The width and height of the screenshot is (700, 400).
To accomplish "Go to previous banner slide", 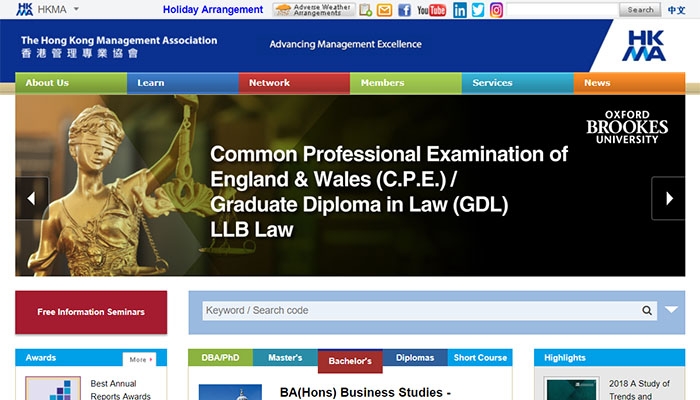I will [x=31, y=198].
